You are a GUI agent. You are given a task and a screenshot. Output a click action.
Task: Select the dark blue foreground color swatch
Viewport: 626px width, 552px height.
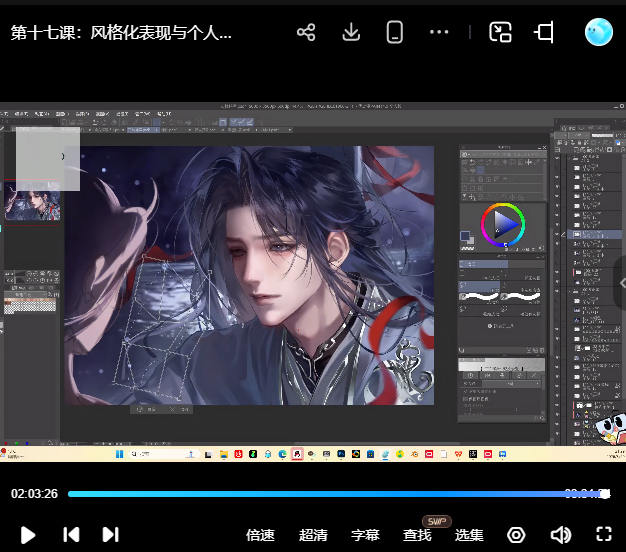point(465,235)
